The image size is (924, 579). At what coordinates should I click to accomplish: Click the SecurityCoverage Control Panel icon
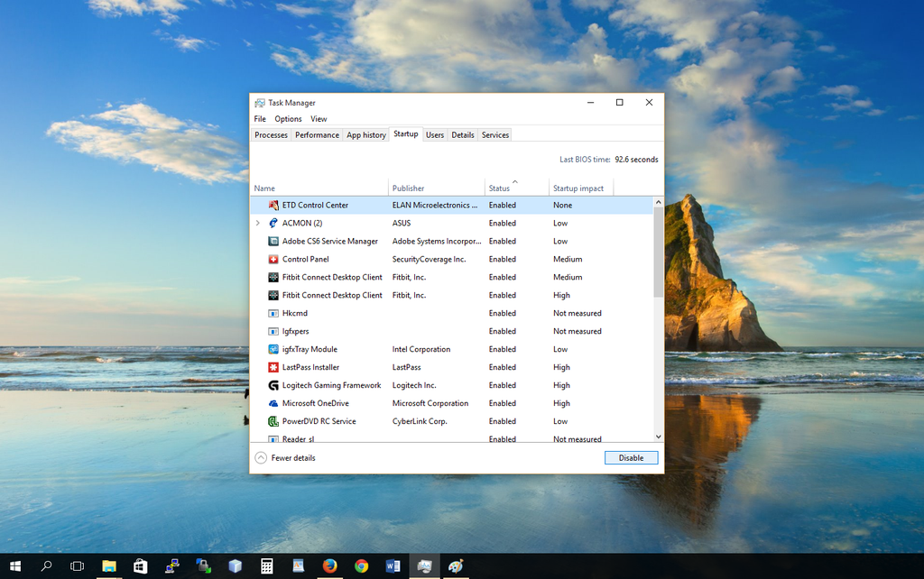273,259
